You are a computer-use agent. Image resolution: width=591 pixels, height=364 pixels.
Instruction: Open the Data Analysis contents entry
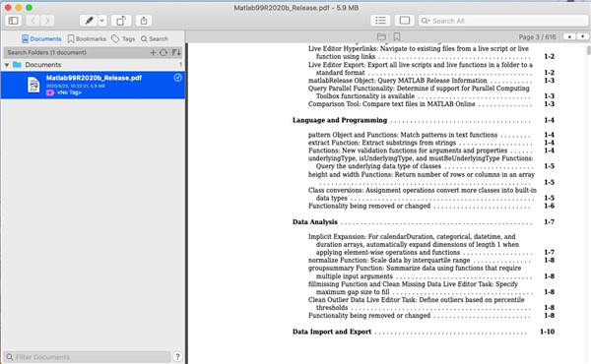pos(424,221)
